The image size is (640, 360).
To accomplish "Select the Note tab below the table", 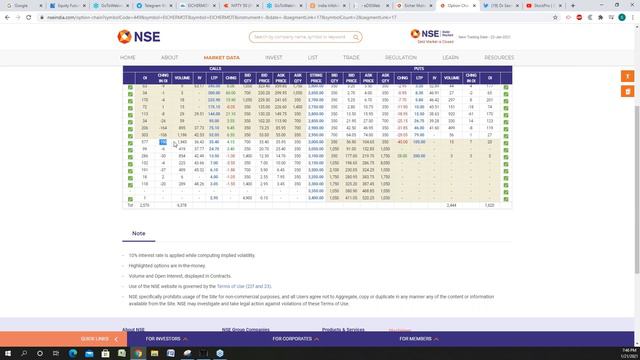I will 139,233.
